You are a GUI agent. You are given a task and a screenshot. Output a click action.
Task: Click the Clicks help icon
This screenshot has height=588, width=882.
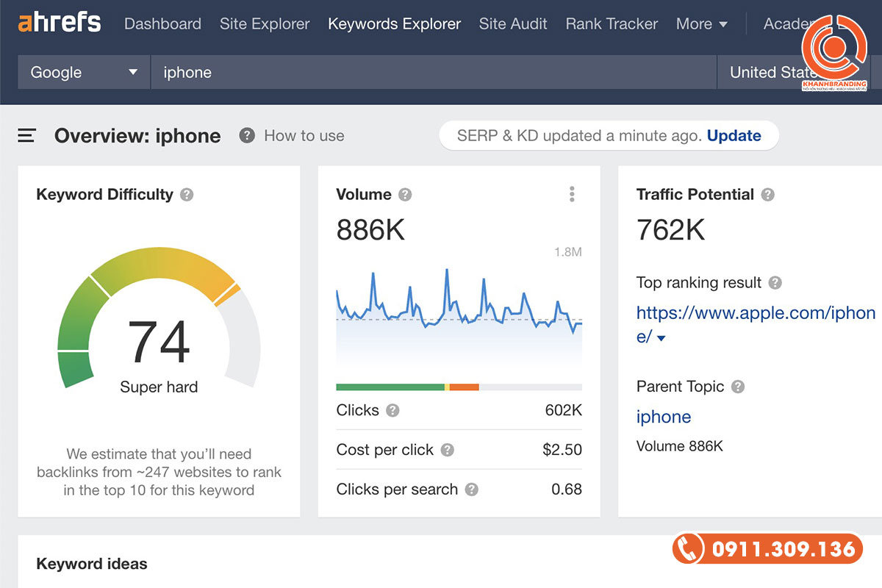(392, 410)
